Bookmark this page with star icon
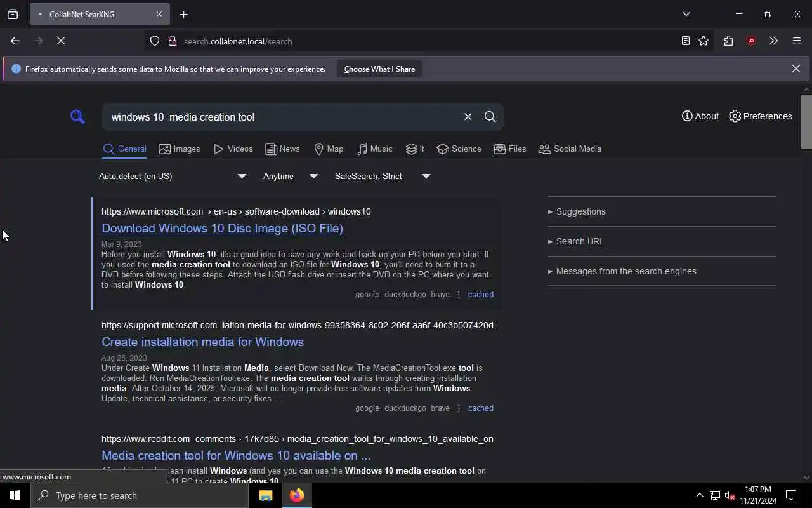Viewport: 812px width, 508px height. point(704,41)
